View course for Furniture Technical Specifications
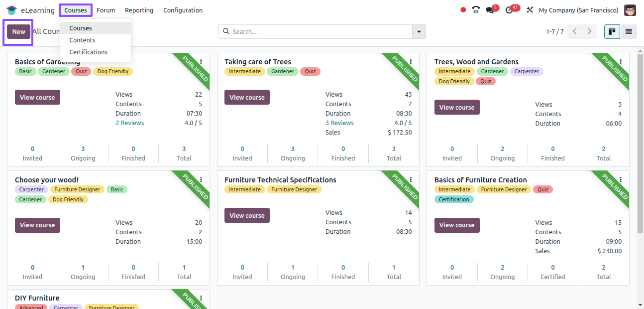Image resolution: width=644 pixels, height=309 pixels. point(247,215)
